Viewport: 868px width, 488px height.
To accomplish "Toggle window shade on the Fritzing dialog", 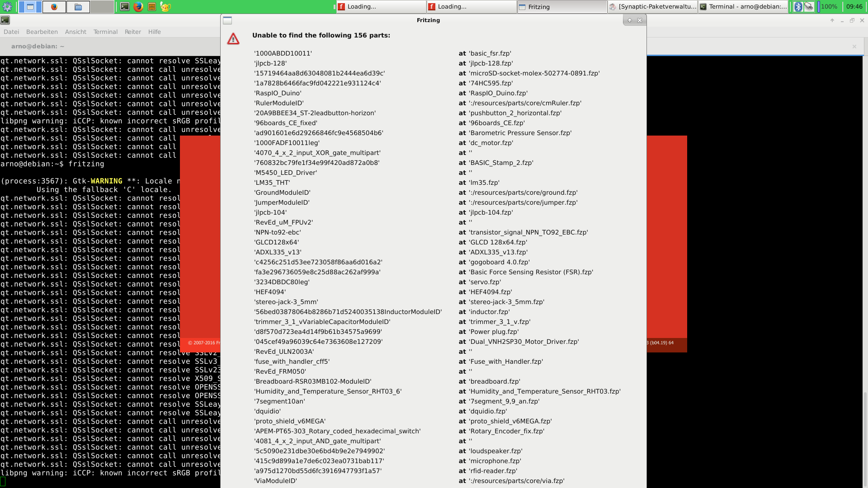I will pyautogui.click(x=629, y=20).
